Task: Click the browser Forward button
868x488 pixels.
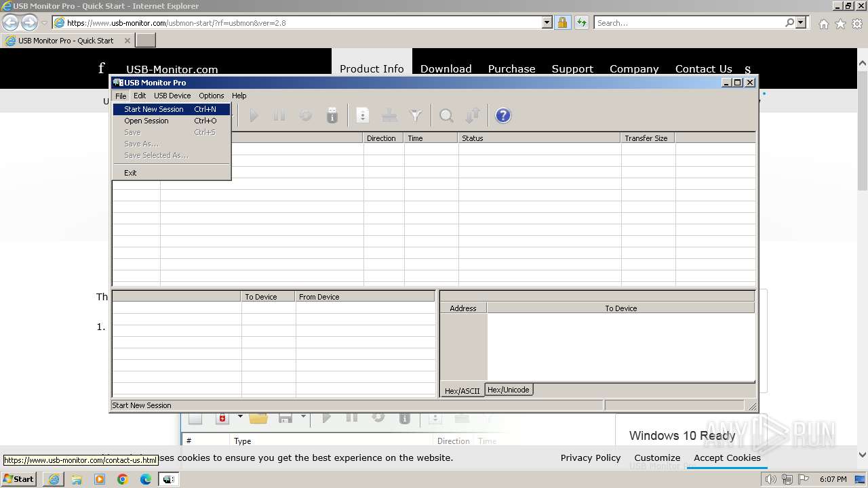Action: pyautogui.click(x=29, y=23)
